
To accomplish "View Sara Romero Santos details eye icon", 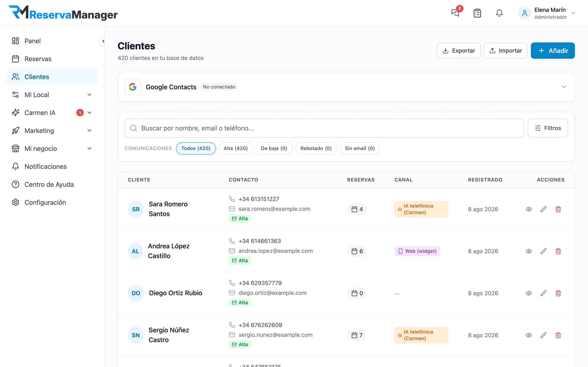I will click(x=529, y=209).
